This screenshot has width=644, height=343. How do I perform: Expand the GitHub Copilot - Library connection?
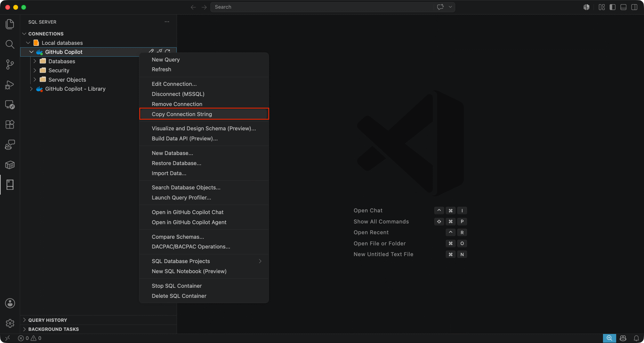pos(31,89)
